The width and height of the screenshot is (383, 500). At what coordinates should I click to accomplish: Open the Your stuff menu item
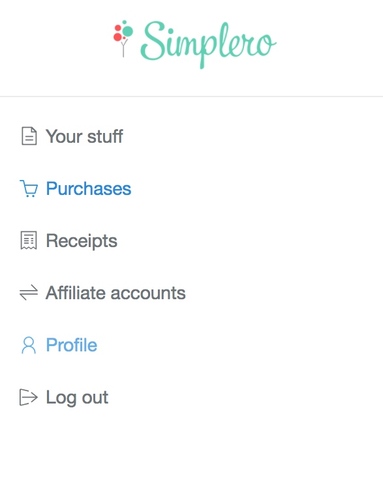(x=72, y=136)
